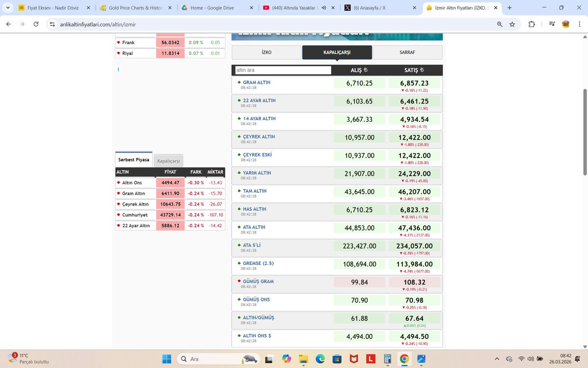Reload the current page
The width and height of the screenshot is (588, 368).
coord(37,24)
